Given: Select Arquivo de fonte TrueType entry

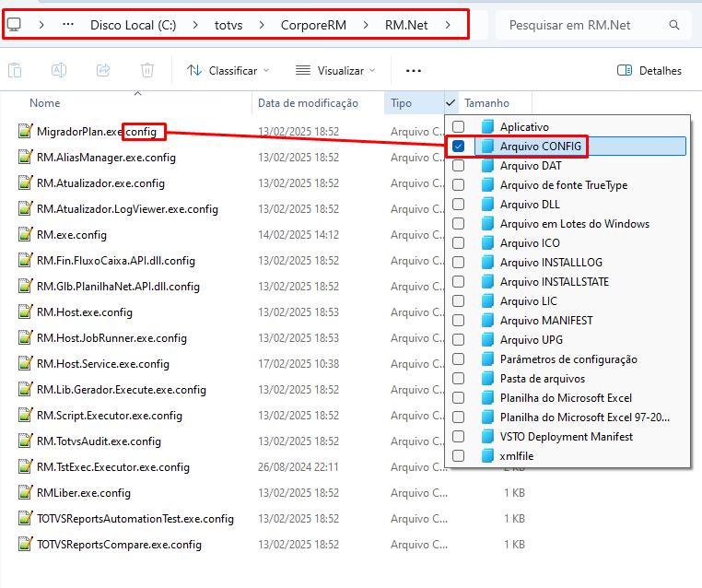Looking at the screenshot, I should [563, 185].
